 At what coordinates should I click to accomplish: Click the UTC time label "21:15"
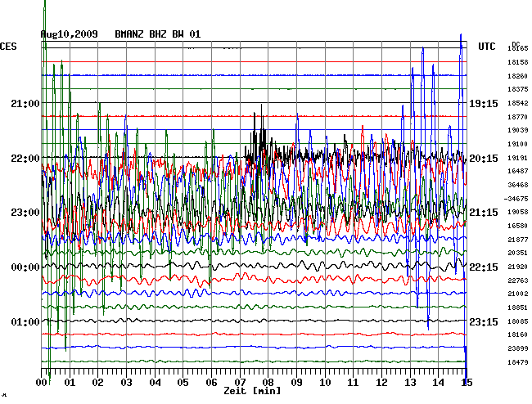click(x=484, y=213)
